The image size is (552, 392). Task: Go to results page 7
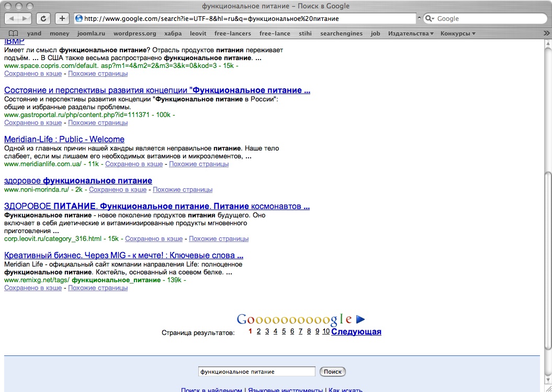(301, 331)
